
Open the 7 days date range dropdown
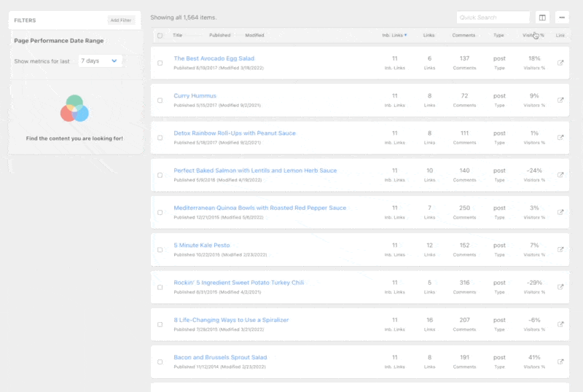point(100,60)
